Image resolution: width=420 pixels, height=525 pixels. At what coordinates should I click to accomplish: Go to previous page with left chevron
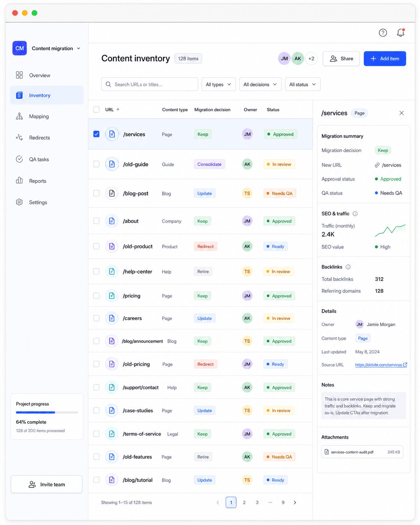point(218,503)
